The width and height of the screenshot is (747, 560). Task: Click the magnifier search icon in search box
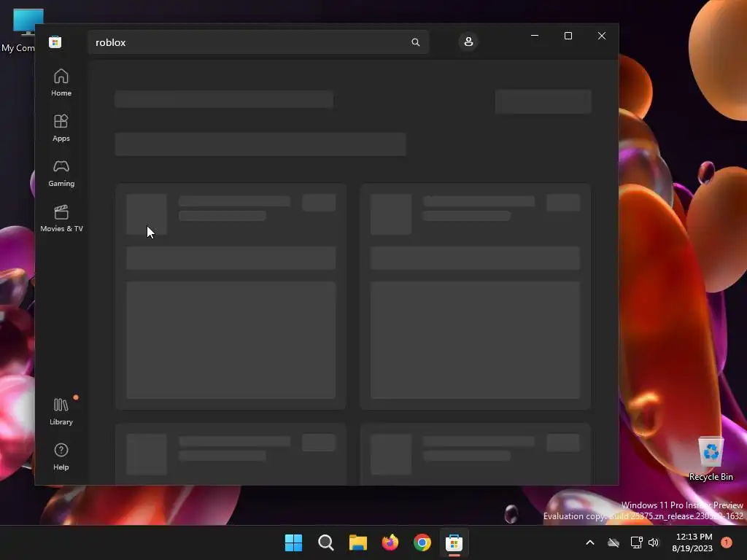[x=415, y=42]
